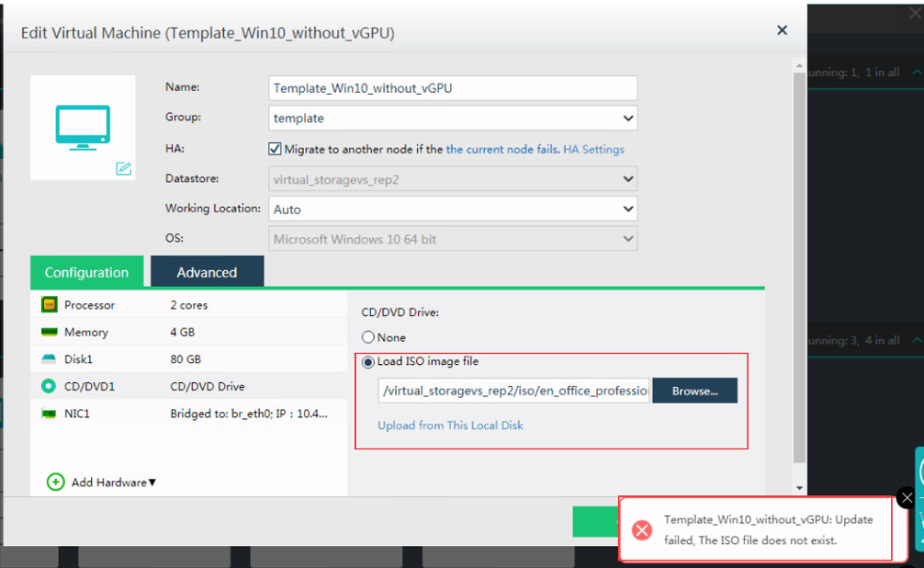Click the Add Hardware plus icon

pos(55,483)
